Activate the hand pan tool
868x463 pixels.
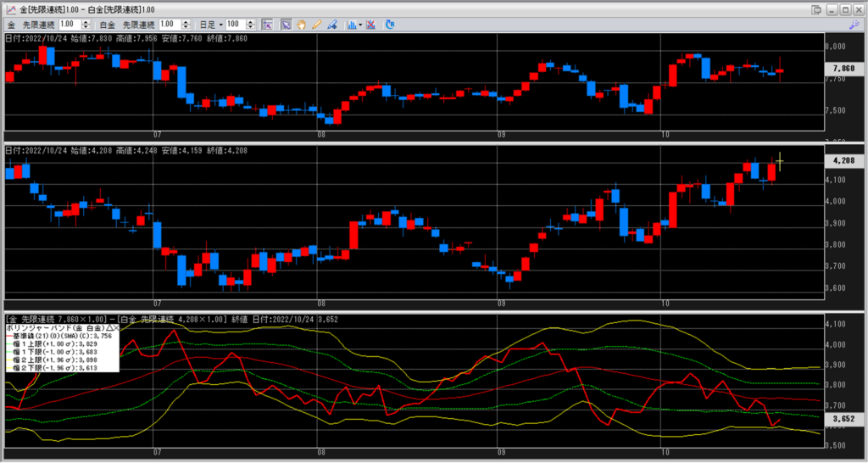click(x=301, y=25)
